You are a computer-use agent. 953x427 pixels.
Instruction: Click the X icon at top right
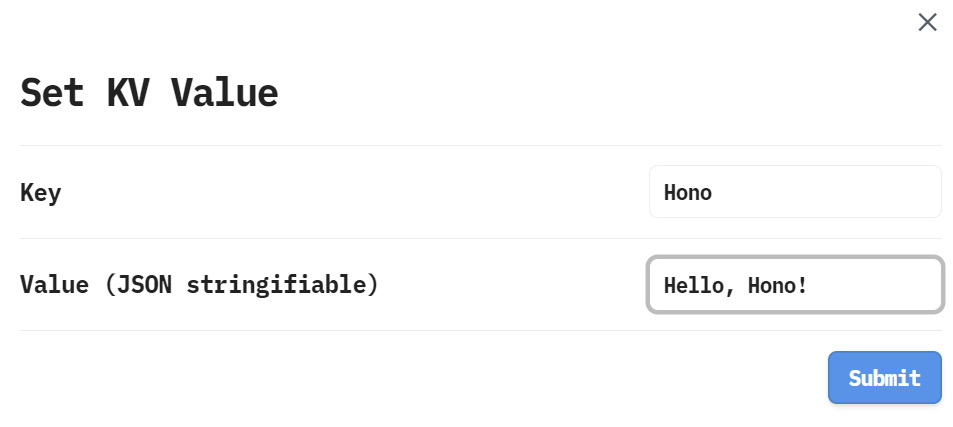tap(927, 22)
